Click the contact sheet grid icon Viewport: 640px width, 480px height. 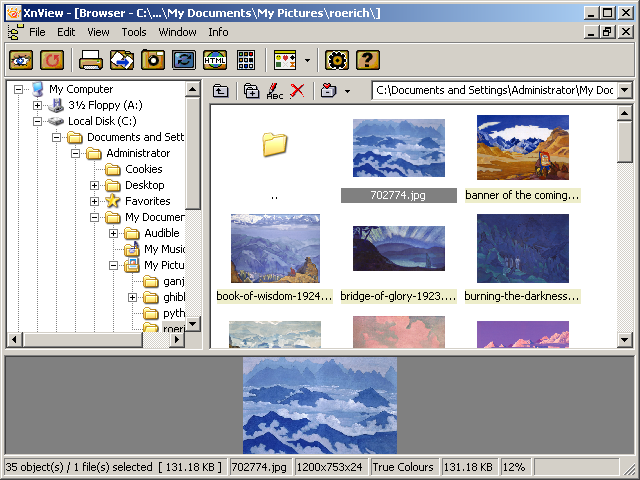pos(245,60)
